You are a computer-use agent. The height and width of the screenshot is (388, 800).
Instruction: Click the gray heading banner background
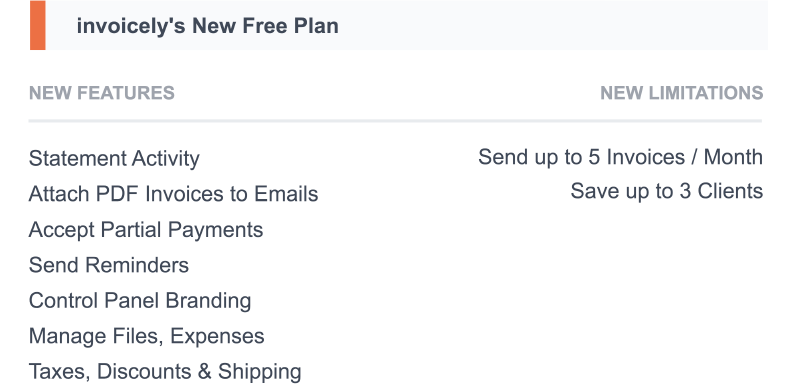[x=551, y=25]
